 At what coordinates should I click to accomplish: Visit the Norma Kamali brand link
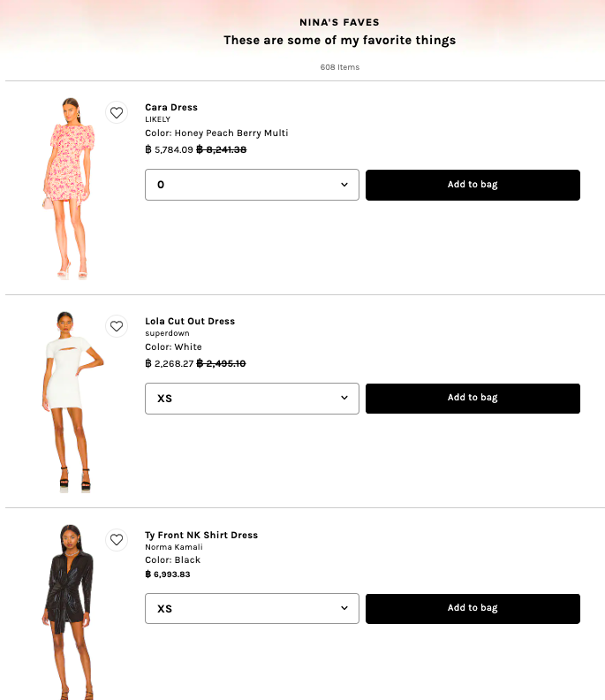point(174,547)
